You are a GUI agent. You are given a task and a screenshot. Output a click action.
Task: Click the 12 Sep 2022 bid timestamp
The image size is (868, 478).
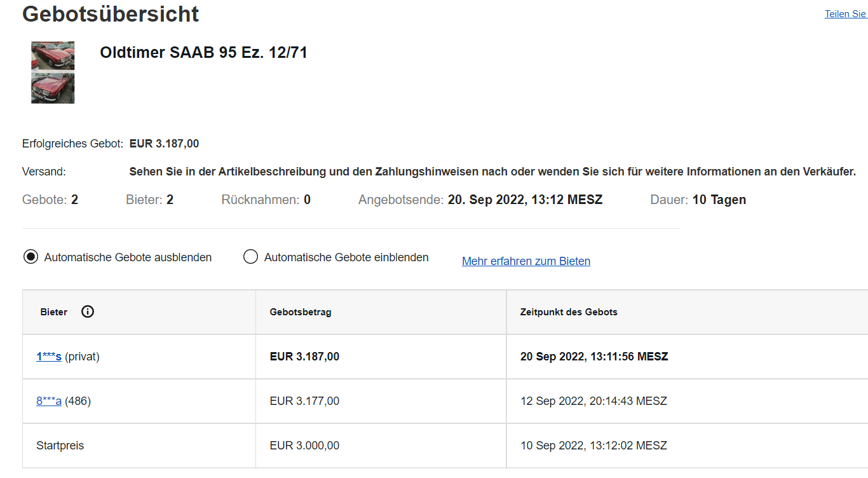pos(593,401)
